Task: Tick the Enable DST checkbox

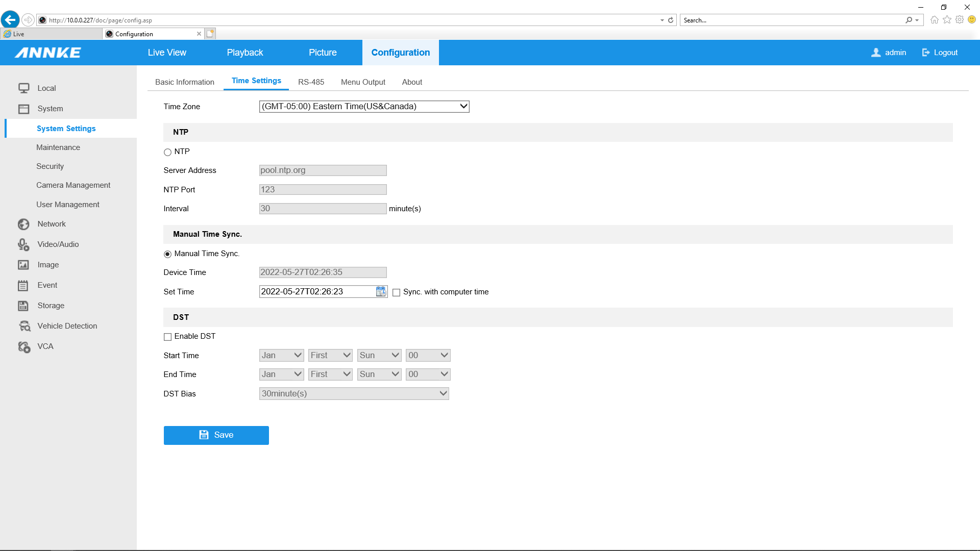Action: click(x=167, y=337)
